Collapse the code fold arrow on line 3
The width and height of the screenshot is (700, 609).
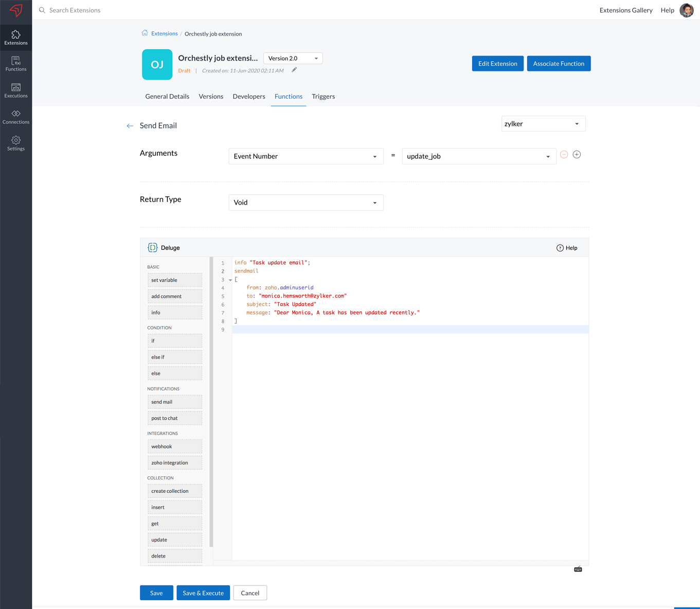230,280
